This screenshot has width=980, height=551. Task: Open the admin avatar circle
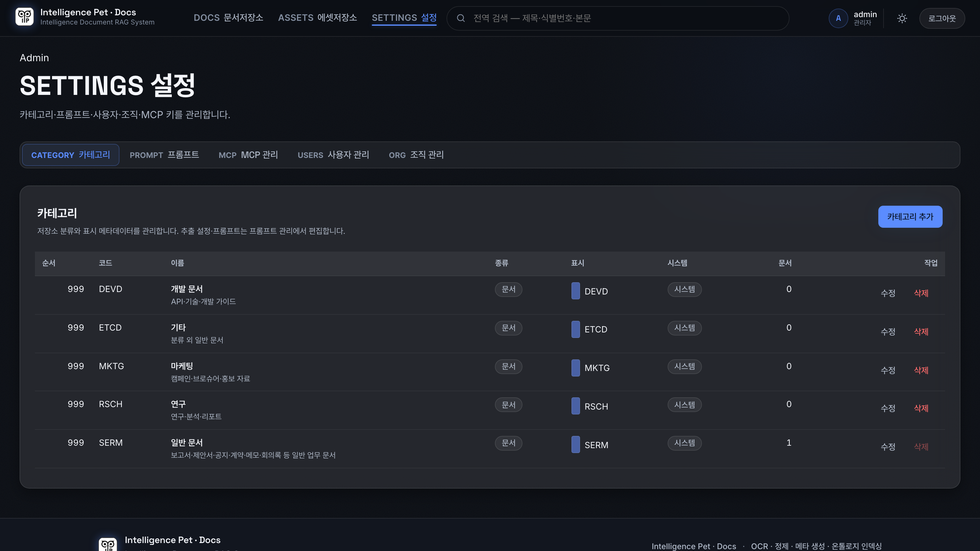[x=838, y=18]
